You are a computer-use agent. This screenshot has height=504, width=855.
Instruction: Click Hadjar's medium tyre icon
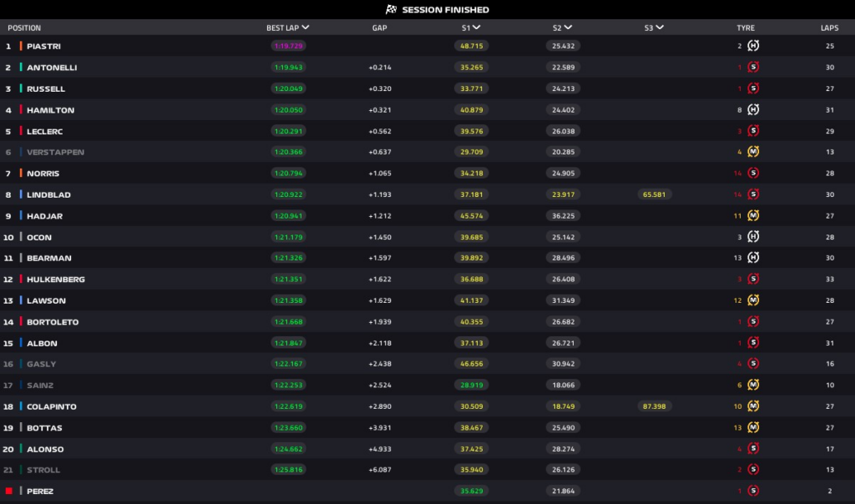tap(753, 215)
